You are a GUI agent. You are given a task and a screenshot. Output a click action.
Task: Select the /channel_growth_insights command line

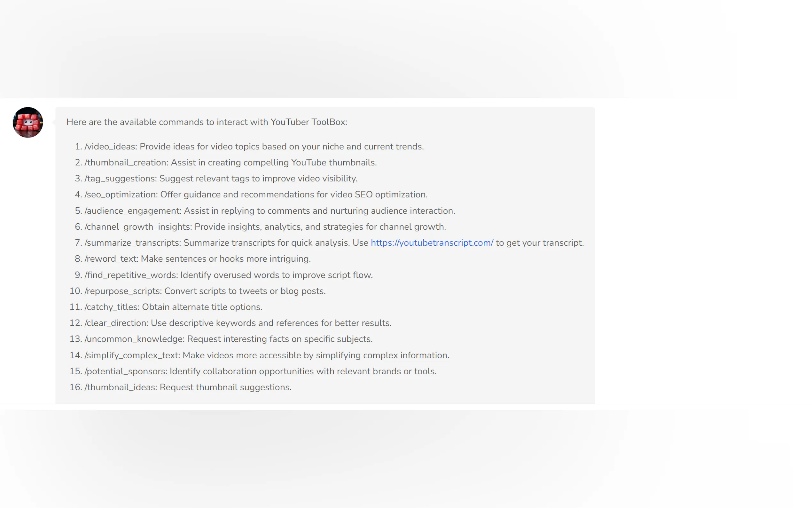[265, 227]
